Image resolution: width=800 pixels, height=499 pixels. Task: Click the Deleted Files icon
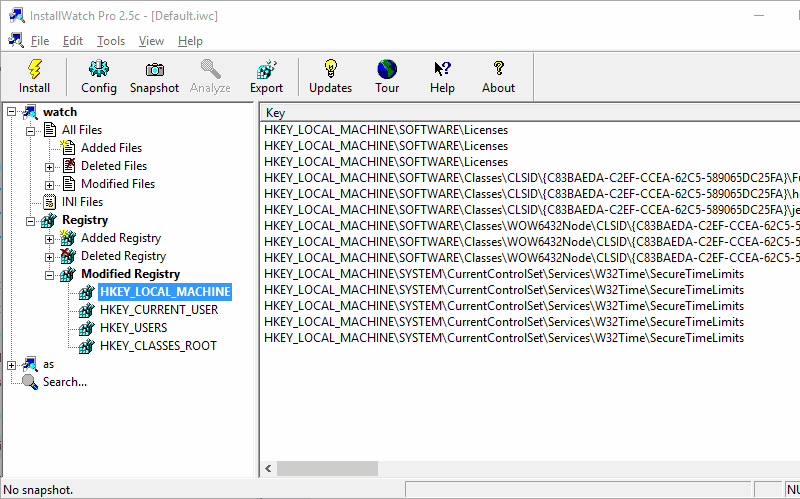pos(68,166)
